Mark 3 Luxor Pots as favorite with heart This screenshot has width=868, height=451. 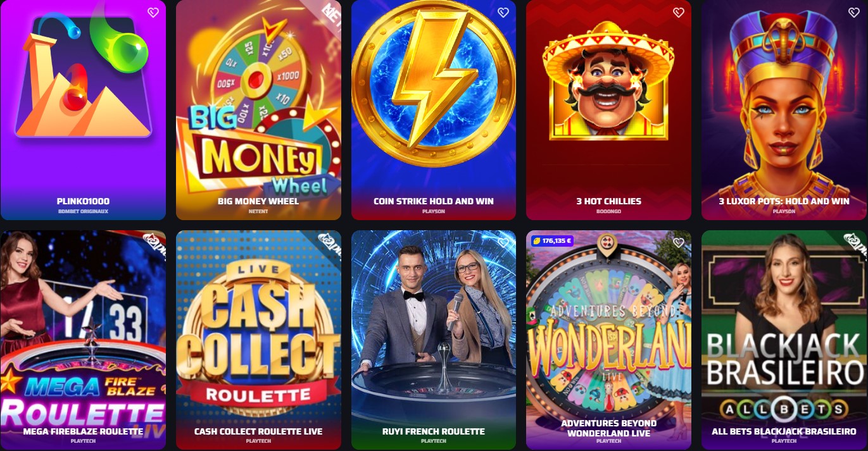pos(853,12)
